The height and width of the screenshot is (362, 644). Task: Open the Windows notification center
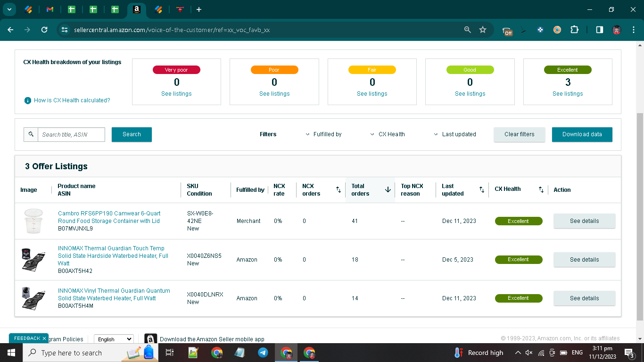coord(629,353)
